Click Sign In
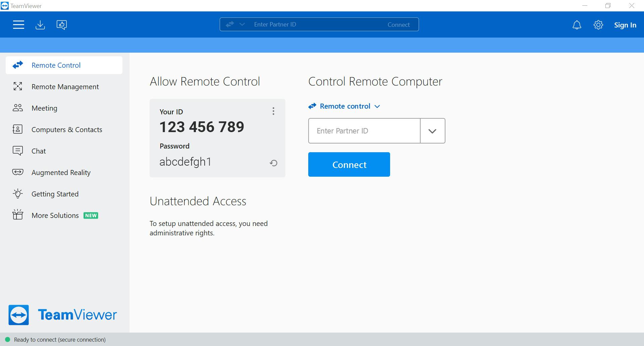The height and width of the screenshot is (346, 644). click(x=625, y=25)
